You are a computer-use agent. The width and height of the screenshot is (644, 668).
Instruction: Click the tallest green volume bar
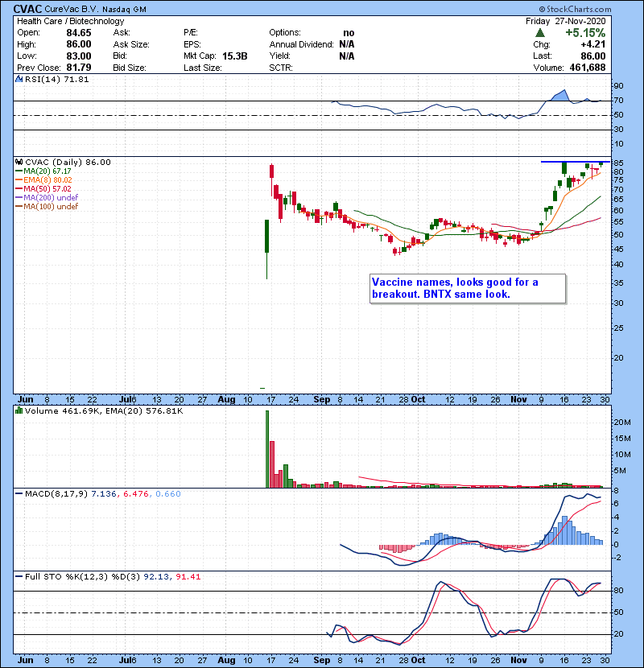[x=267, y=449]
